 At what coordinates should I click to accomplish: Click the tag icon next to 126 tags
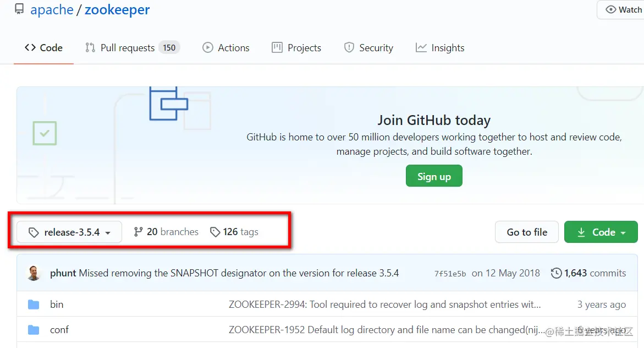tap(215, 232)
